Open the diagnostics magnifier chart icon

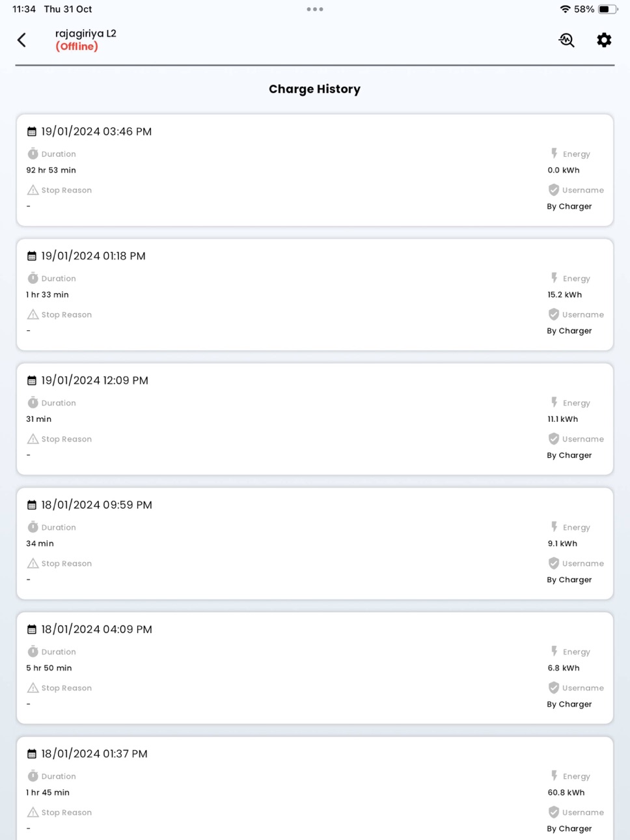566,40
